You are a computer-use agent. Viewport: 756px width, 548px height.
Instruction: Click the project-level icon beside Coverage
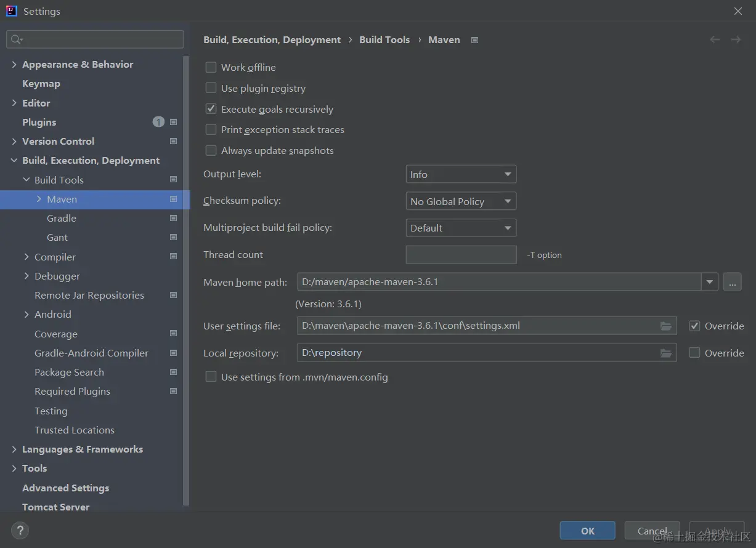tap(173, 334)
